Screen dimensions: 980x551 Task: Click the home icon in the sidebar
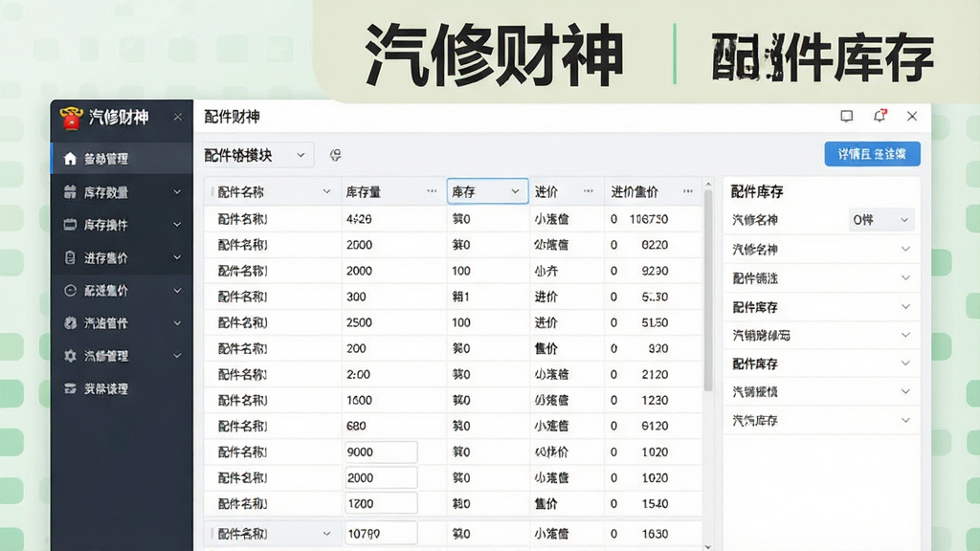coord(70,159)
